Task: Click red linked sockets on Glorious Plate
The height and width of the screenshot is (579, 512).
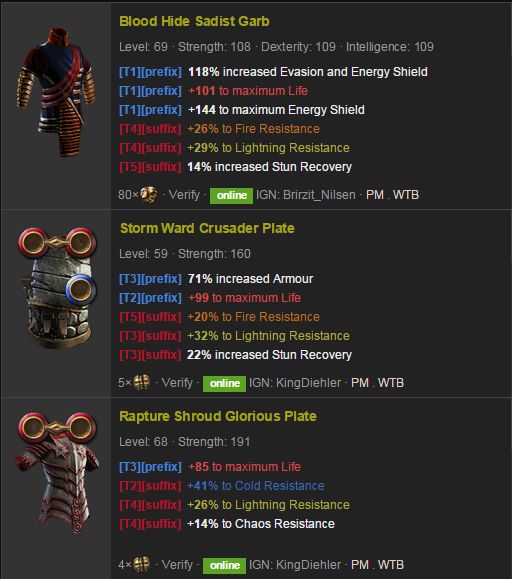Action: [x=57, y=427]
